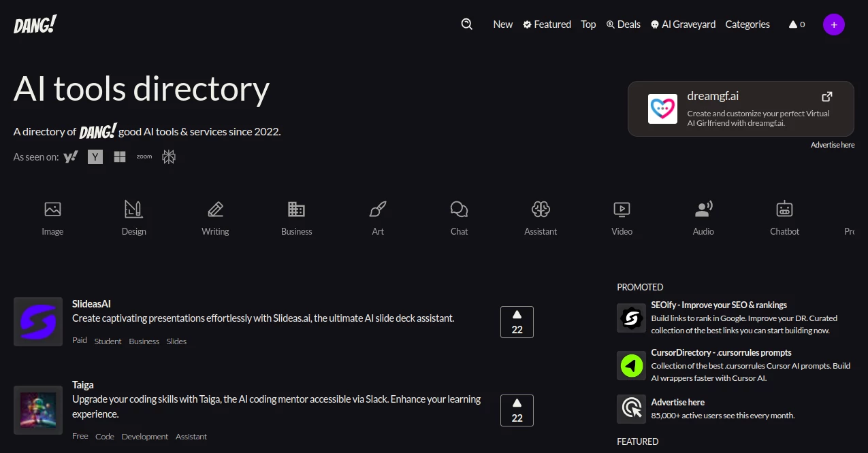Screen dimensions: 868x453
Task: Open CursorDirectory - .cursorrules prompts link
Action: 721,353
